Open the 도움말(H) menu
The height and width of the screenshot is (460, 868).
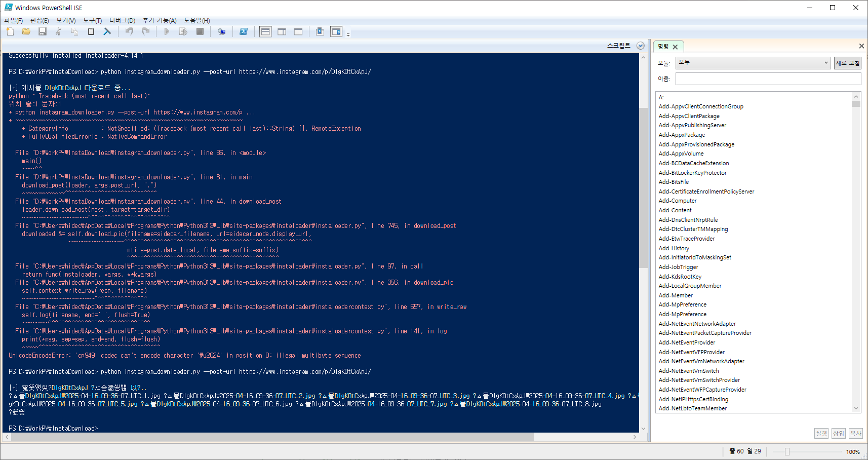pos(197,20)
